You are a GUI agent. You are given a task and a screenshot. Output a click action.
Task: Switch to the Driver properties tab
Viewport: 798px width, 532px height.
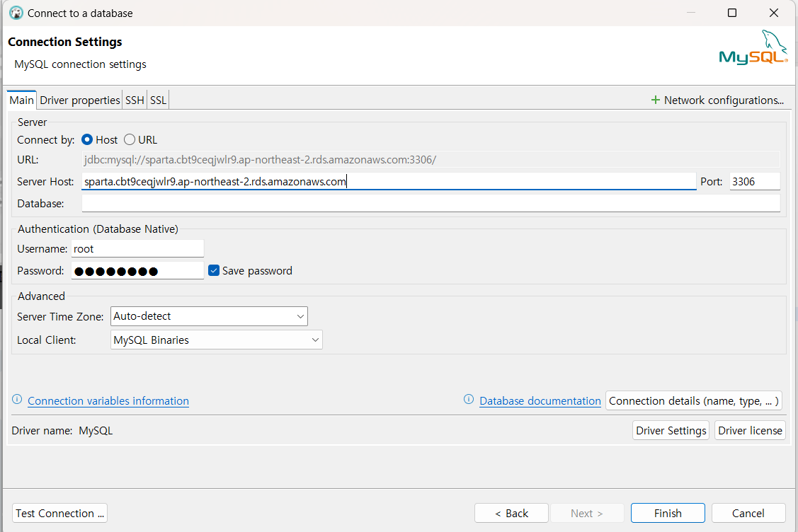point(80,100)
